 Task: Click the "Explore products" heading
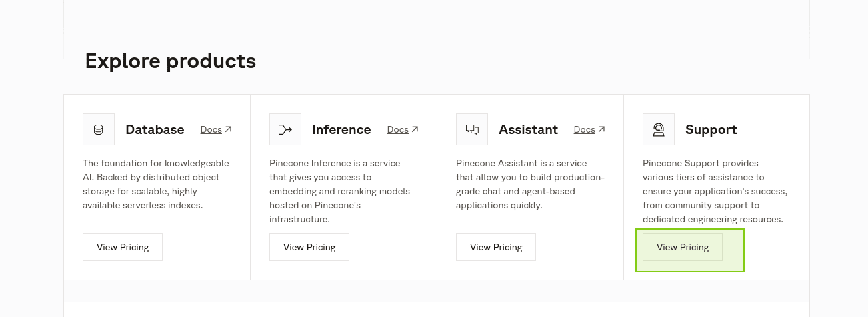click(x=171, y=61)
